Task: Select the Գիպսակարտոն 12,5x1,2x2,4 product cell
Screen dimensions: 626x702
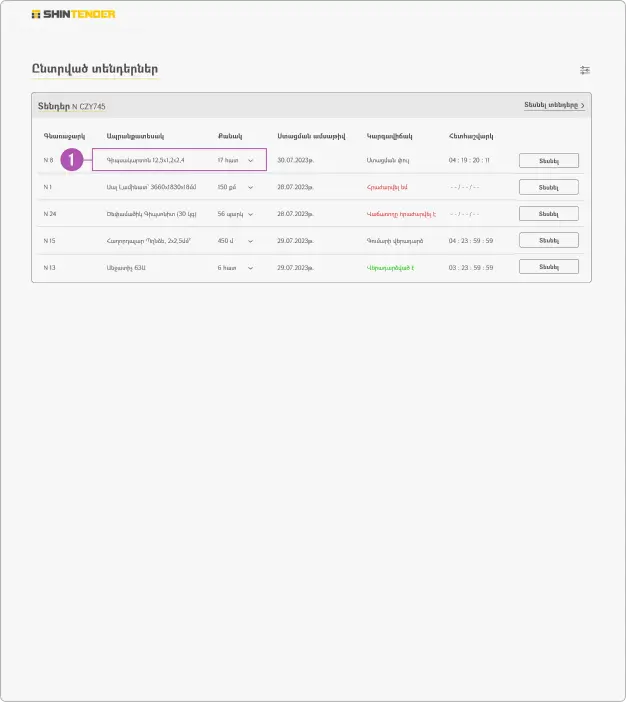Action: coord(146,160)
